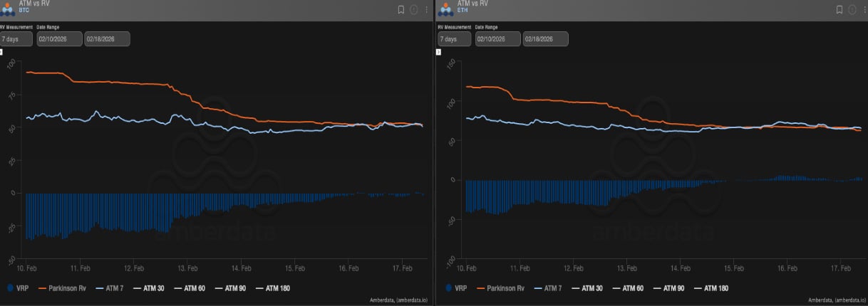
Task: Open info icon on BTC chart header
Action: point(414,10)
